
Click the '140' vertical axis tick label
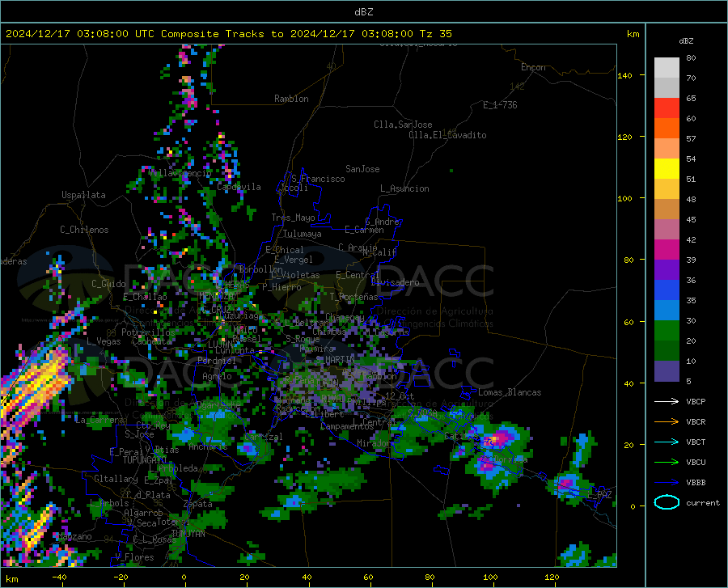(624, 75)
